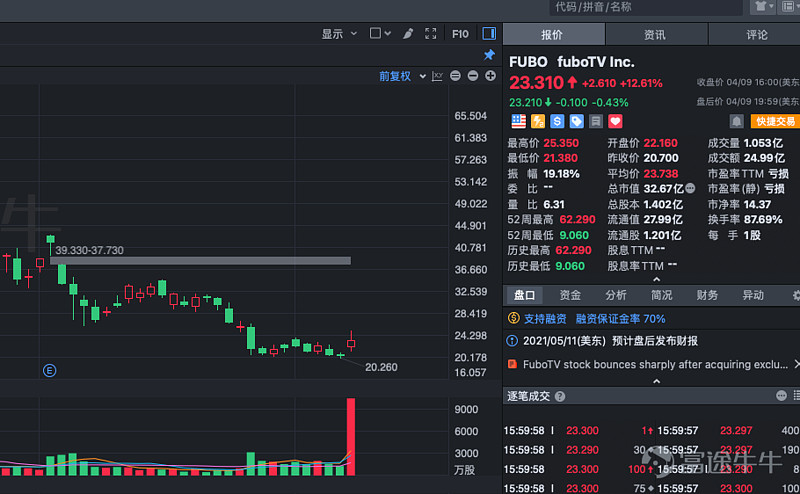The image size is (800, 494).
Task: Toggle the right sidebar panel
Action: (x=489, y=34)
